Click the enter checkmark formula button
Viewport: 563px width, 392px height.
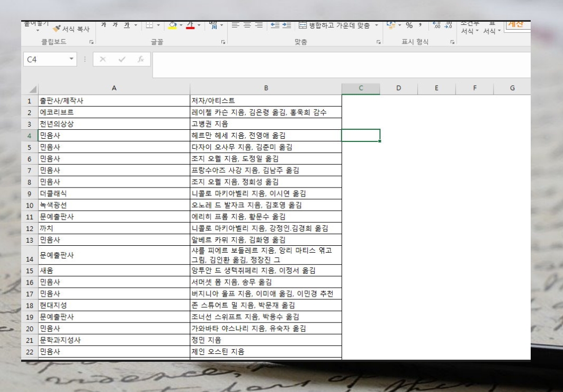122,59
